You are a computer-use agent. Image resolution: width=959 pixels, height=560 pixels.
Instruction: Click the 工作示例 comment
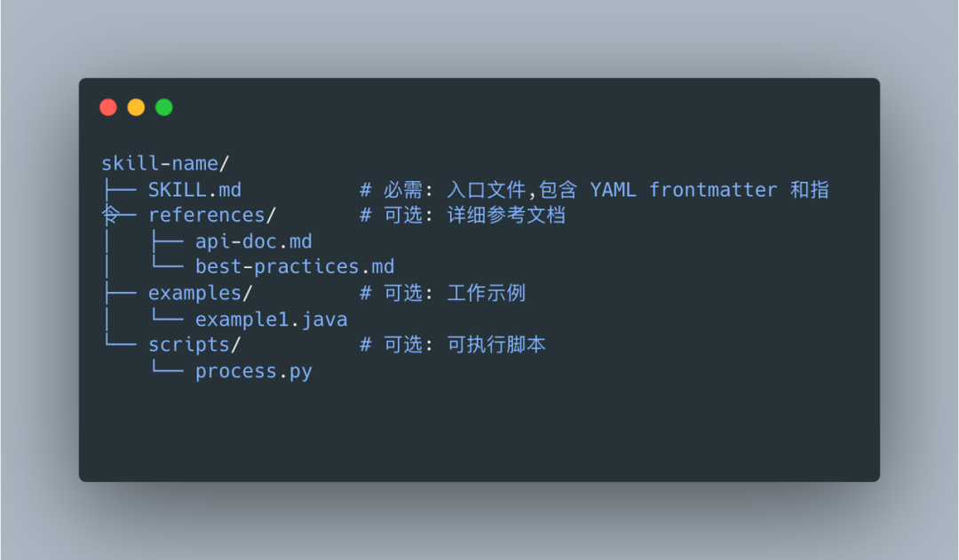click(x=487, y=293)
